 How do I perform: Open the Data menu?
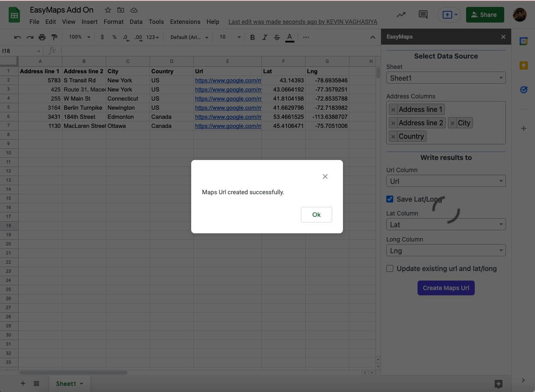tap(136, 22)
